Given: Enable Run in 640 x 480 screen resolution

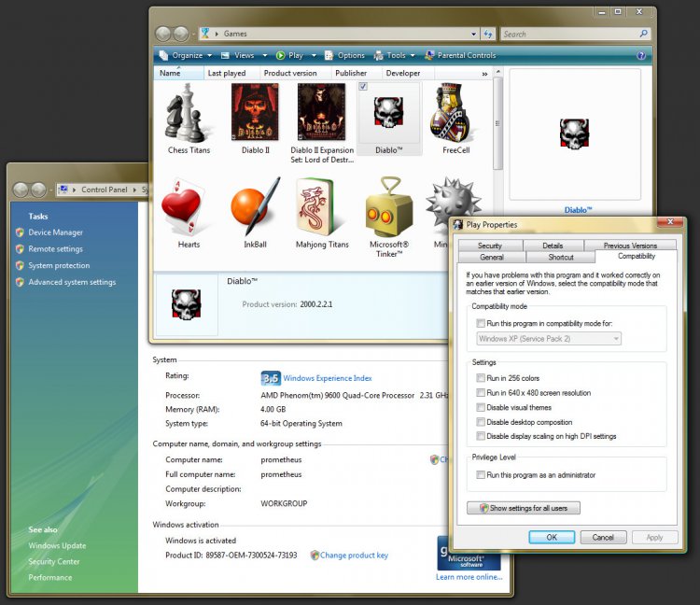Looking at the screenshot, I should tap(481, 393).
